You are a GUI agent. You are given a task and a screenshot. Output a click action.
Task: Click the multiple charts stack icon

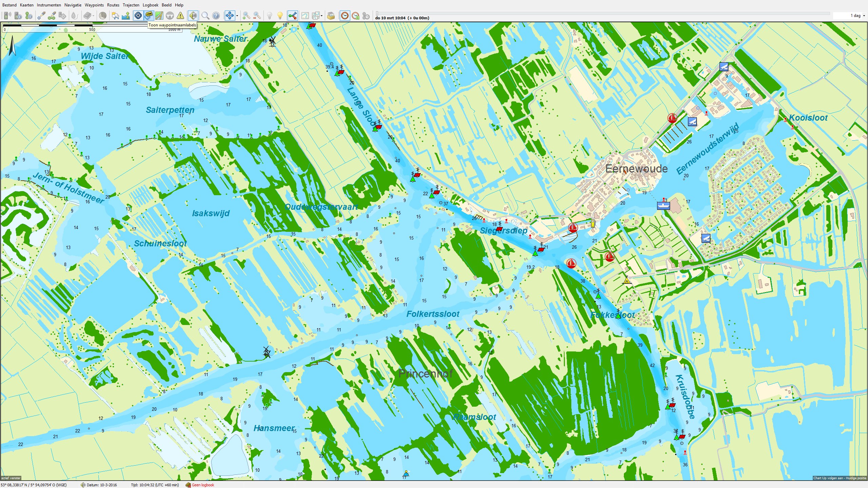pyautogui.click(x=316, y=16)
